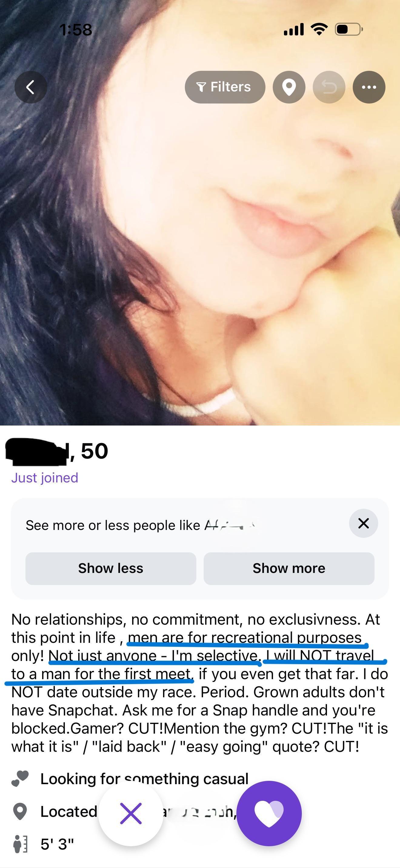400x868 pixels.
Task: Open the Filters menu
Action: (x=225, y=87)
